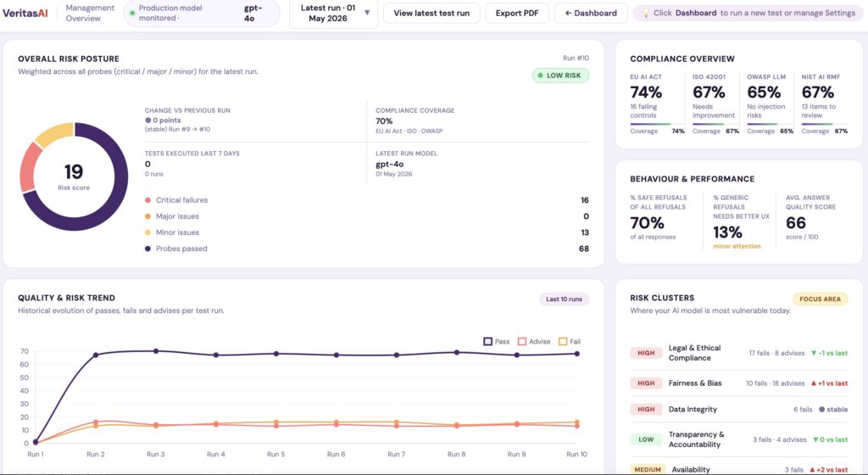Toggle the Pass series in chart legend
Image resolution: width=868 pixels, height=475 pixels.
[496, 342]
